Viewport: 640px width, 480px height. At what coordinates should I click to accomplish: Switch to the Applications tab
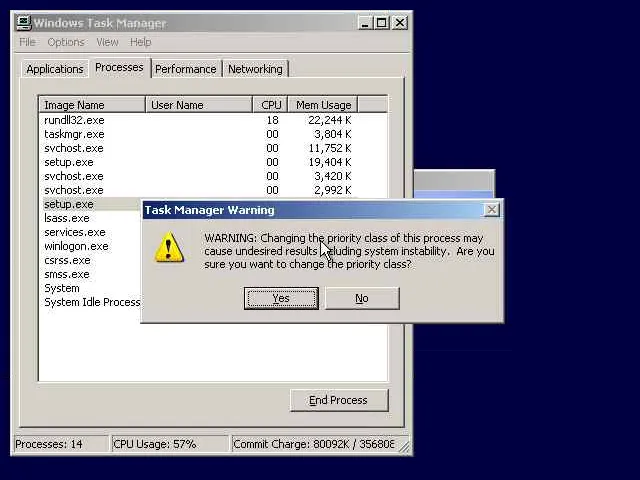tap(55, 69)
